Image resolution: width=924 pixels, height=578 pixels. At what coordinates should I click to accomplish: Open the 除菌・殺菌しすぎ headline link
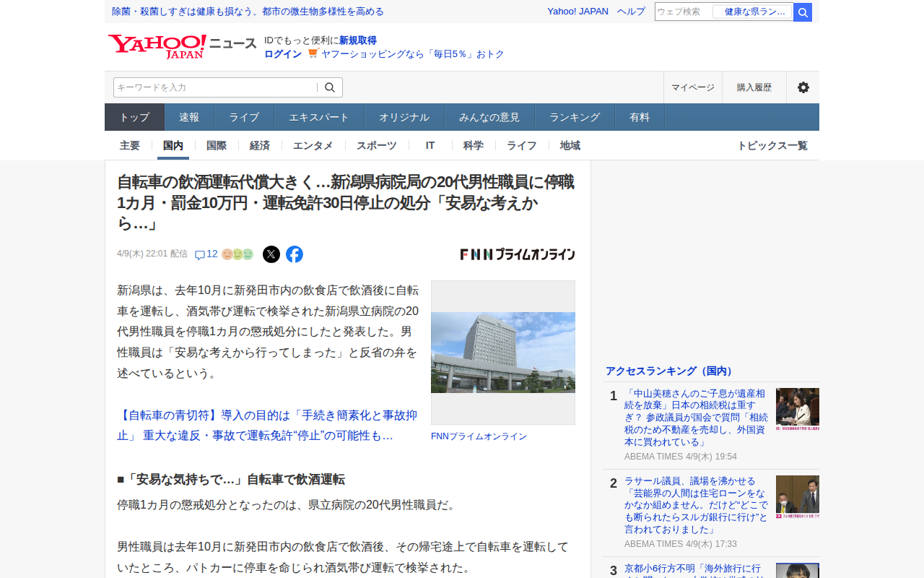click(x=248, y=12)
